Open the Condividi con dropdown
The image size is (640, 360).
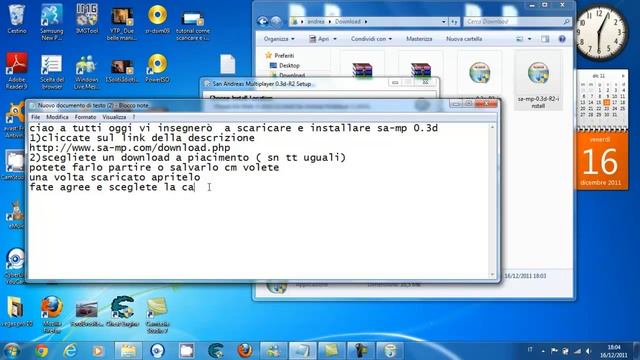[371, 39]
